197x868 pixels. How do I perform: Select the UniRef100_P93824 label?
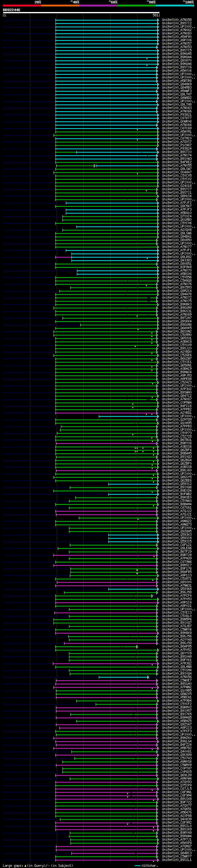click(x=177, y=149)
